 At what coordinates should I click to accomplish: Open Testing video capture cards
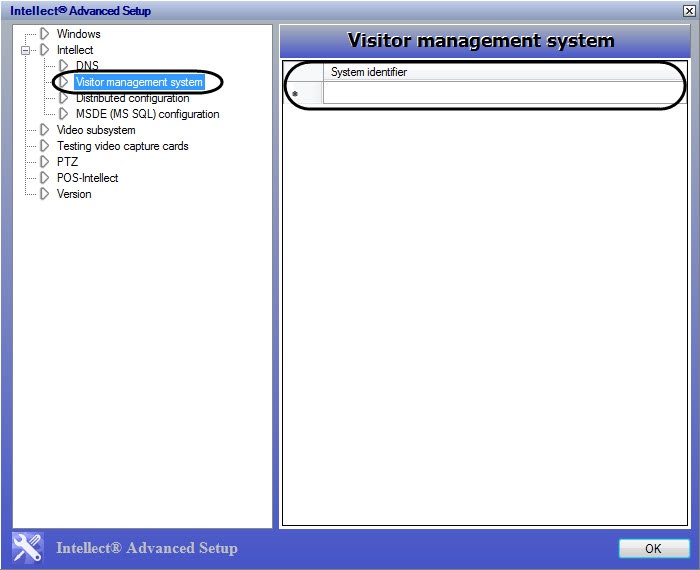pos(122,146)
